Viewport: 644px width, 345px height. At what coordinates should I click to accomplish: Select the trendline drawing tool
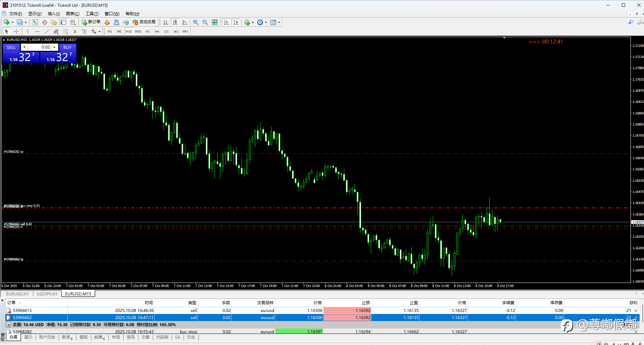(x=46, y=31)
